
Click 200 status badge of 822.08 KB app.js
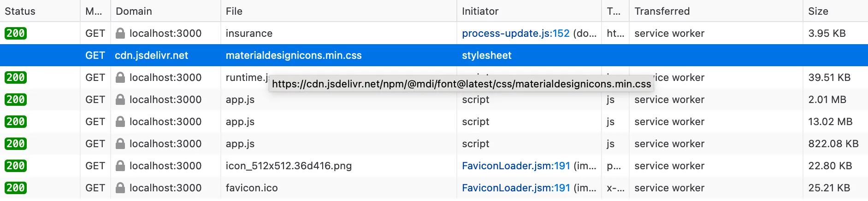click(x=16, y=144)
